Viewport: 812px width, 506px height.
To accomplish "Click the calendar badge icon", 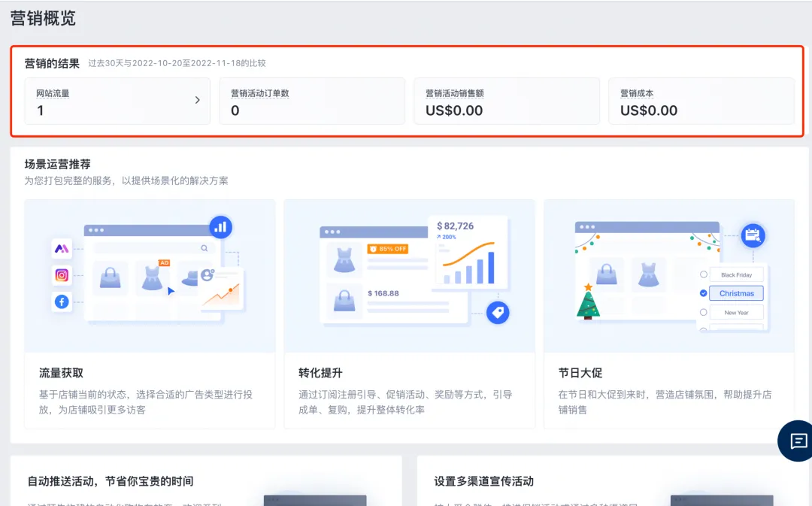I will [753, 235].
